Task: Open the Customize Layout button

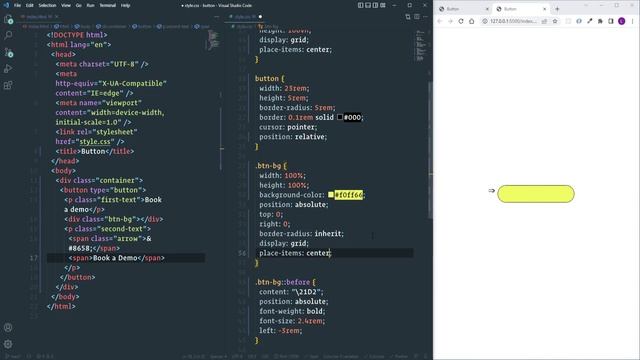Action: [383, 5]
